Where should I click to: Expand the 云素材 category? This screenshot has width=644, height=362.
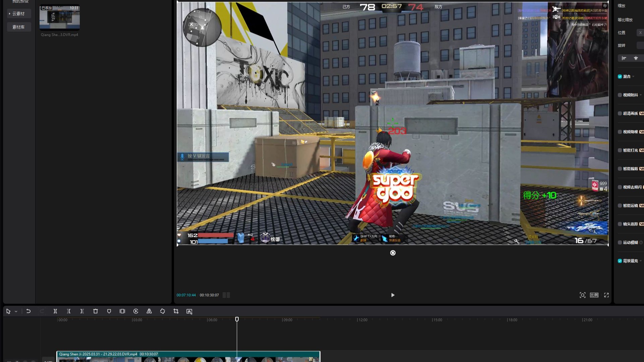pos(19,14)
